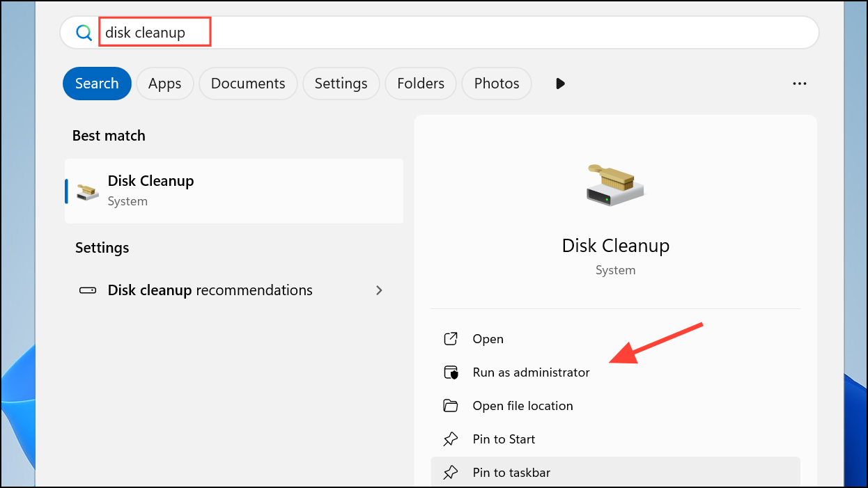Viewport: 868px width, 488px height.
Task: Choose Run as administrator
Action: 615,372
